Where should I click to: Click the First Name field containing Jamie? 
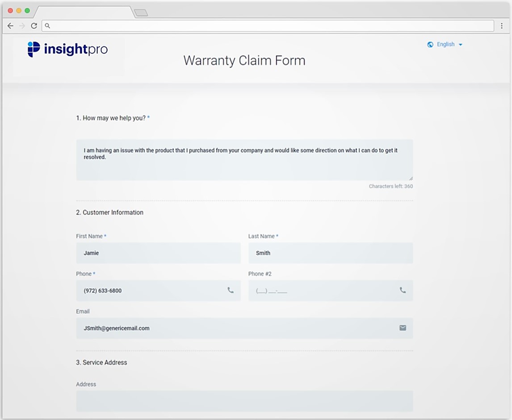click(x=158, y=253)
